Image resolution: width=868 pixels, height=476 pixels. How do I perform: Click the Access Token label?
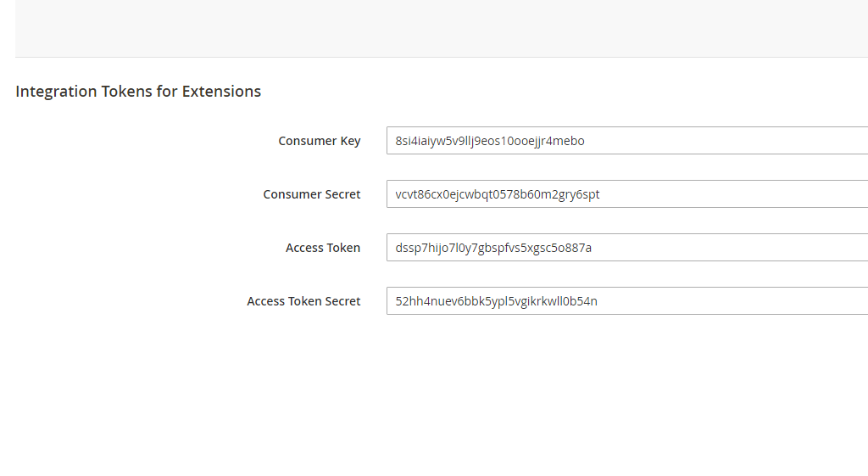click(322, 248)
